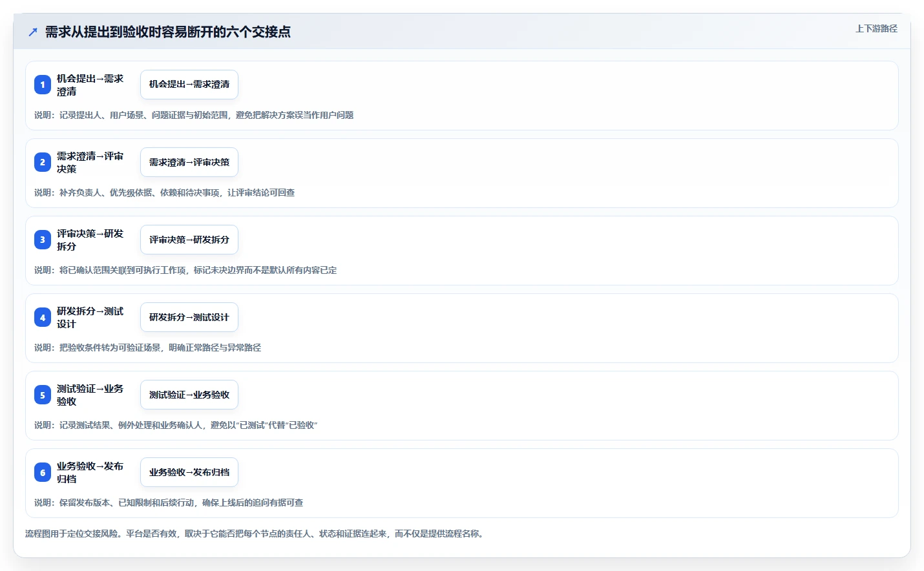
Task: Select step badge number 1
Action: click(x=43, y=85)
